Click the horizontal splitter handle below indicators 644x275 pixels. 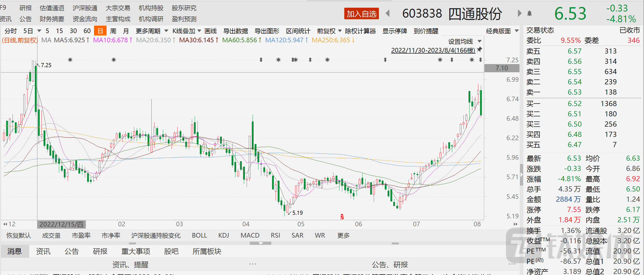pos(260,243)
